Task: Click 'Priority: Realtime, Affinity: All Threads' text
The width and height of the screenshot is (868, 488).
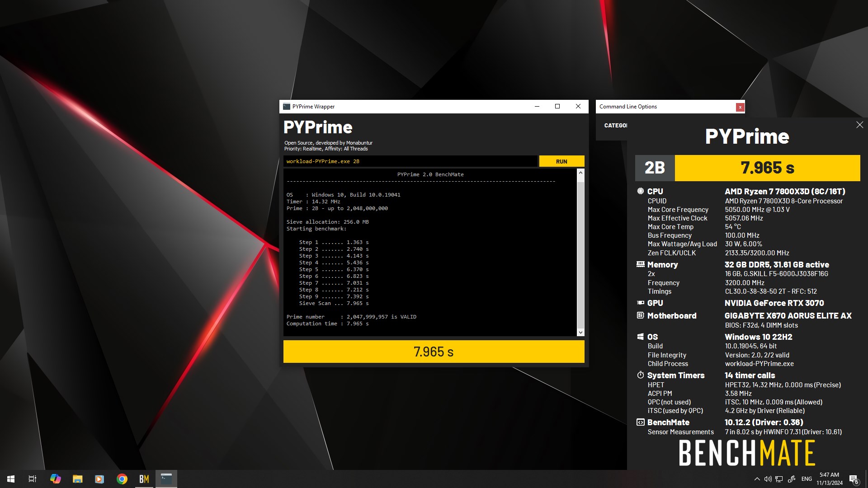Action: pyautogui.click(x=326, y=149)
